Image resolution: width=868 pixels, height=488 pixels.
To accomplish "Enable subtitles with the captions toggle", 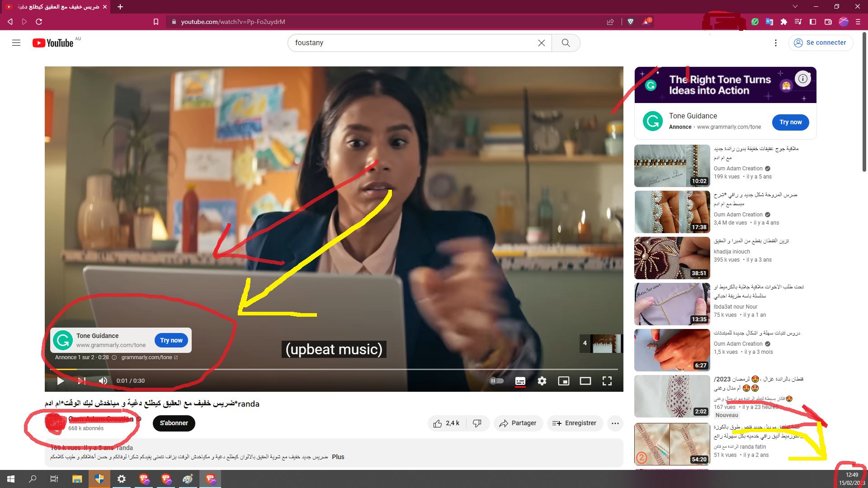I will pos(520,381).
